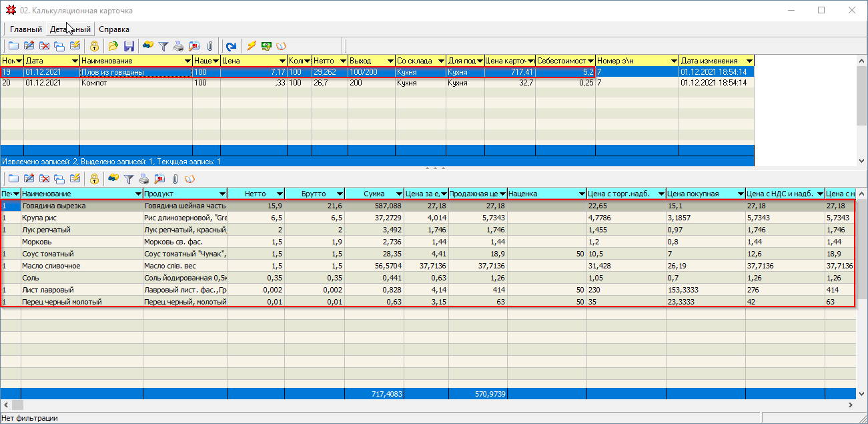Click the refresh arrow in the top toolbar

232,46
